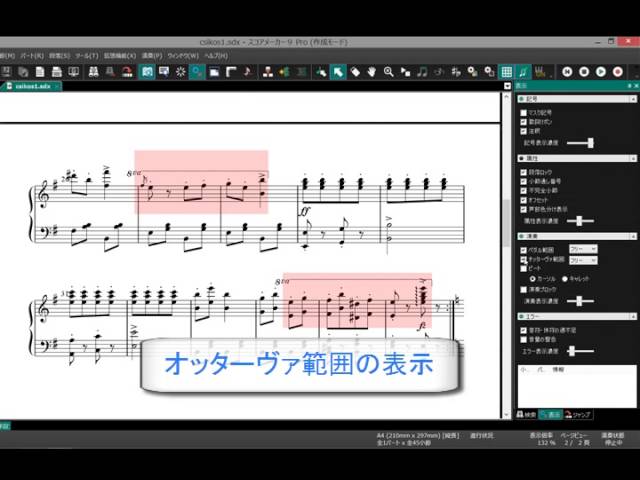
Task: Click the score vertical scrollbar up arrow
Action: pyautogui.click(x=506, y=97)
